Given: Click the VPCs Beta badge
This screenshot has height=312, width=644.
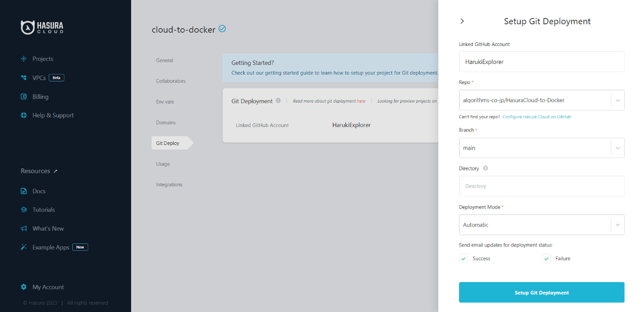Looking at the screenshot, I should [57, 78].
